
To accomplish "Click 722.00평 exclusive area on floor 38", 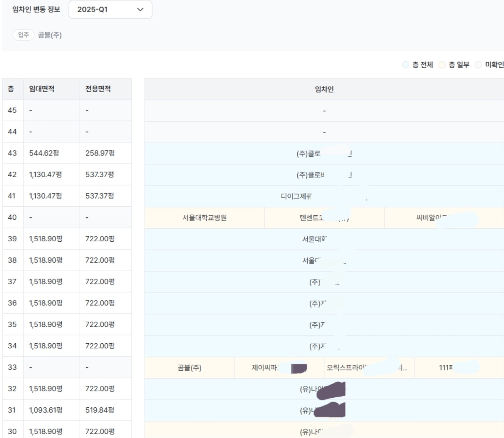I will click(x=100, y=260).
